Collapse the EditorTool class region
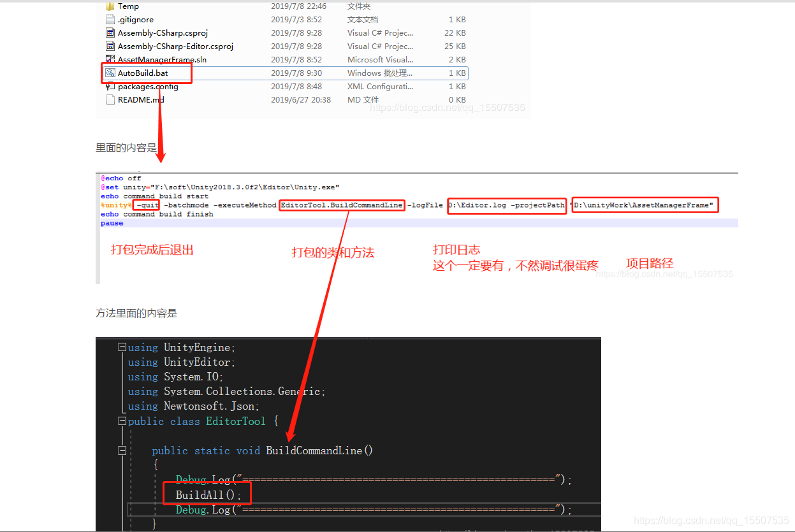Image resolution: width=795 pixels, height=532 pixels. [x=122, y=421]
